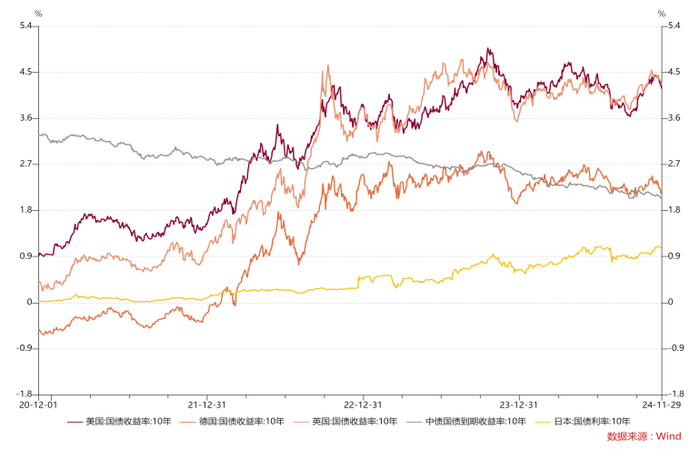Click the left axis % unit label
Image resolution: width=700 pixels, height=450 pixels.
click(x=38, y=13)
